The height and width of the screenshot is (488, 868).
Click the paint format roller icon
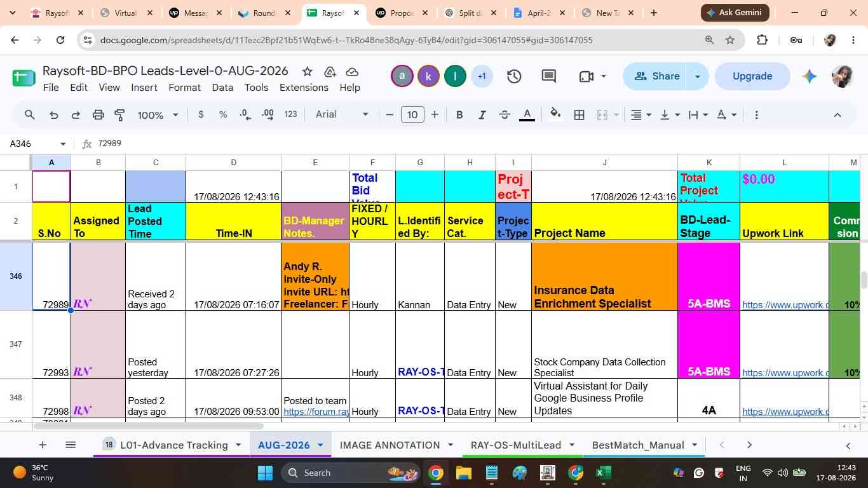coord(119,115)
